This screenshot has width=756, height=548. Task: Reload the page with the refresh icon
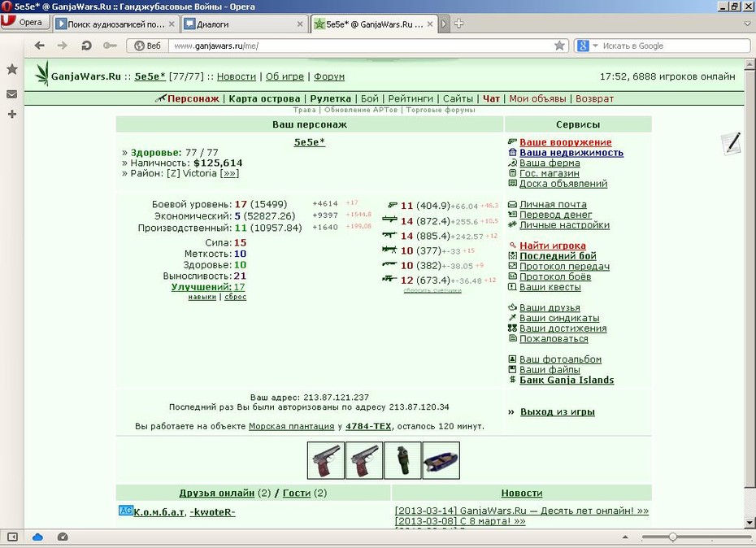point(86,46)
